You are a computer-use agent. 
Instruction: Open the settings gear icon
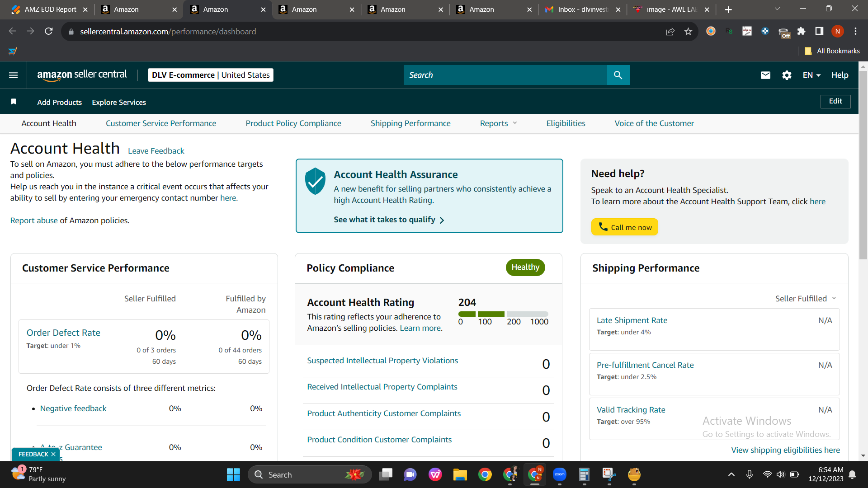[x=787, y=75]
